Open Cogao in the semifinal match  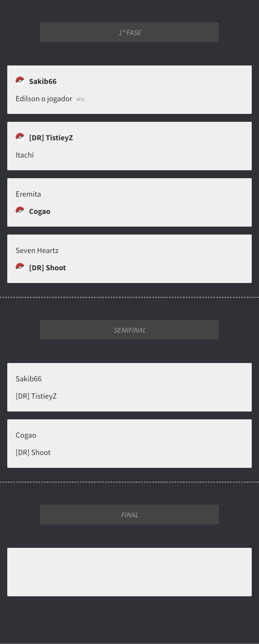click(x=26, y=435)
